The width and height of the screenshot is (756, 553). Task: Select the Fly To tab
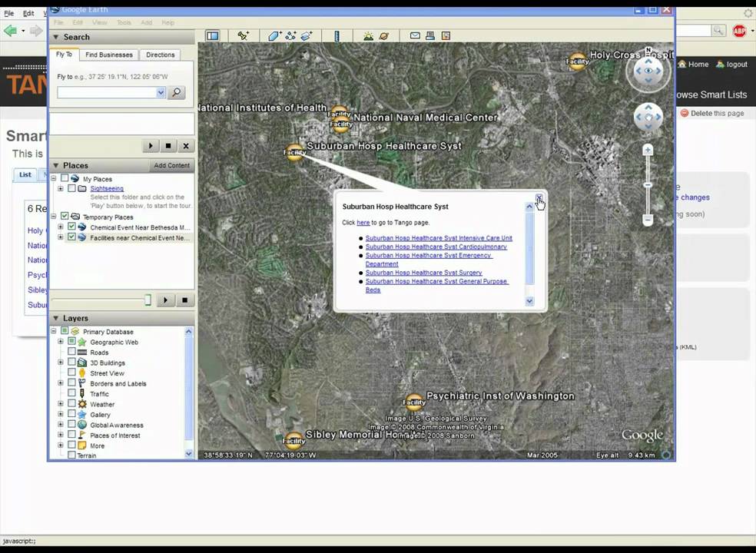click(x=64, y=55)
